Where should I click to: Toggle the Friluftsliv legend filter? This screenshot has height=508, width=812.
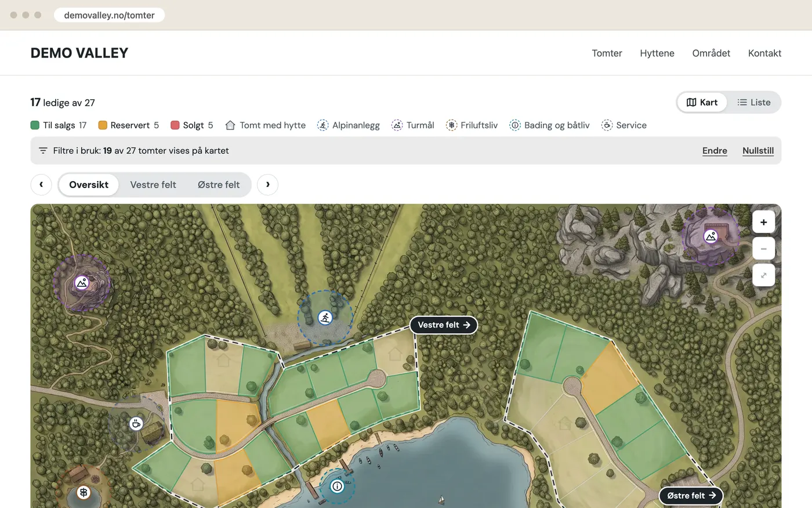pos(472,125)
